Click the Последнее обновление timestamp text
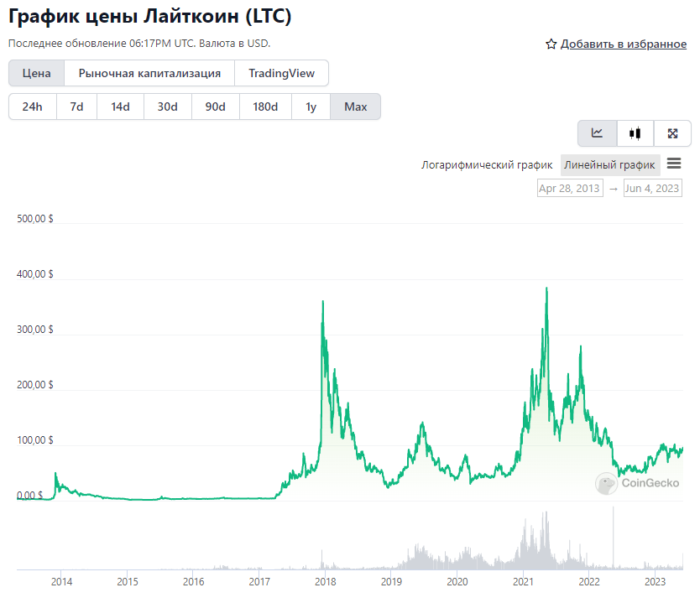Screen dimensions: 700x603 (x=139, y=44)
